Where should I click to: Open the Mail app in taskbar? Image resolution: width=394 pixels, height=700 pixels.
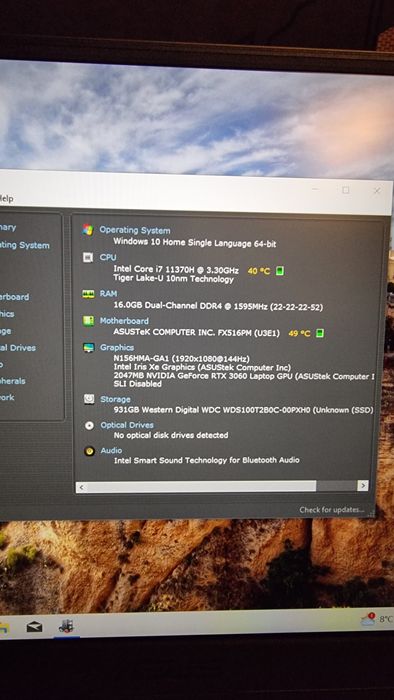coord(34,627)
